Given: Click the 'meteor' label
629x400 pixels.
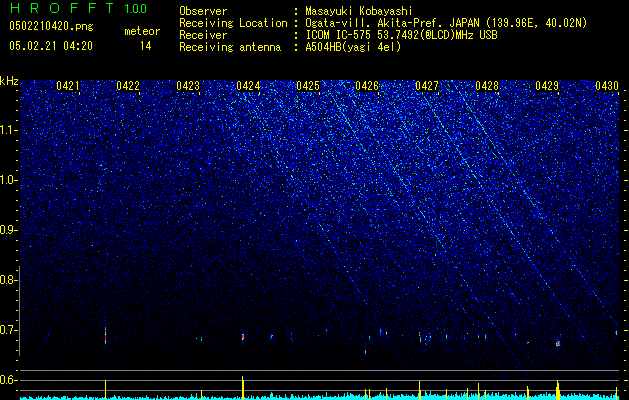Looking at the screenshot, I should pos(142,31).
